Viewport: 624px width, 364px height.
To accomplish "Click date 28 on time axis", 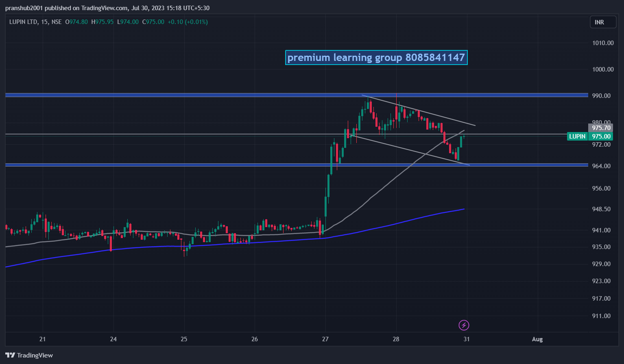I will click(396, 339).
